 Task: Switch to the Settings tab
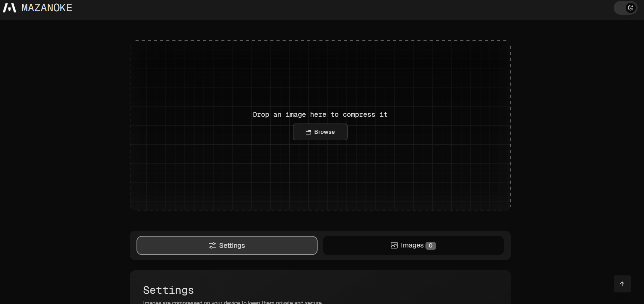coord(227,245)
